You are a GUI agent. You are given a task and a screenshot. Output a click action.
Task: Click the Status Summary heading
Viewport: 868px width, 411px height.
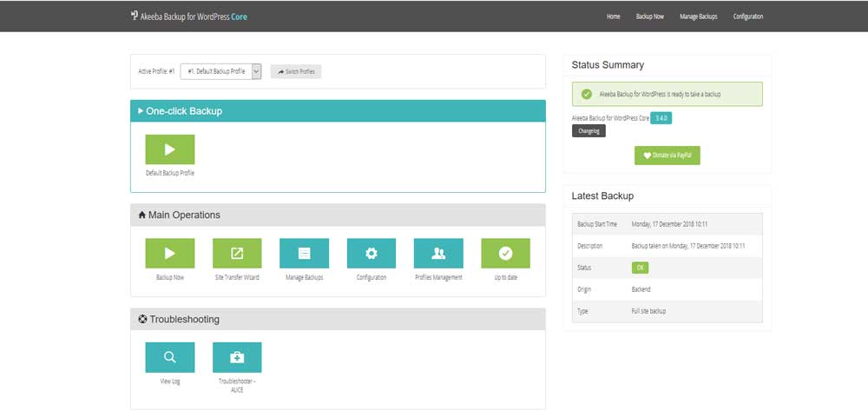coord(608,65)
